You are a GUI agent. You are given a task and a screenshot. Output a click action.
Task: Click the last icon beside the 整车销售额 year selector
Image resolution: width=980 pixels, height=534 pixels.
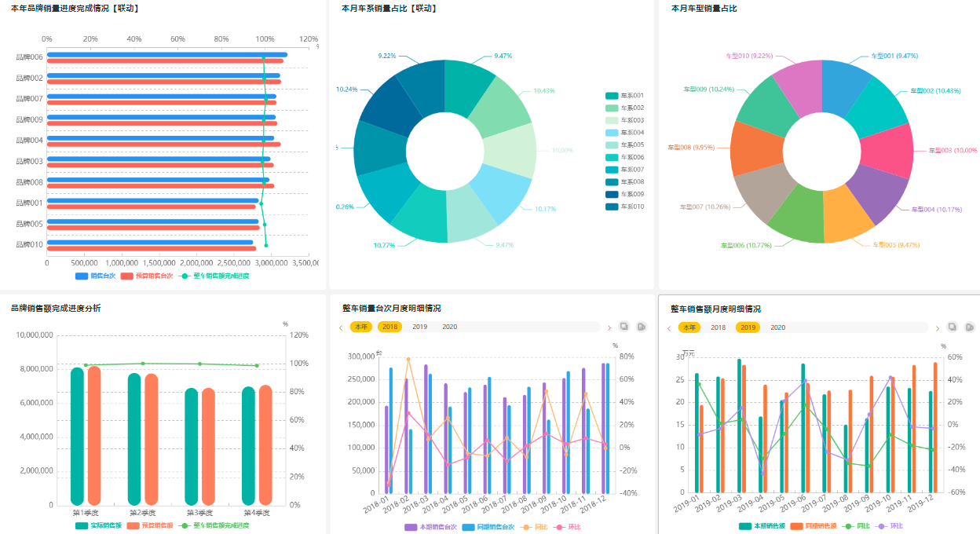click(970, 327)
